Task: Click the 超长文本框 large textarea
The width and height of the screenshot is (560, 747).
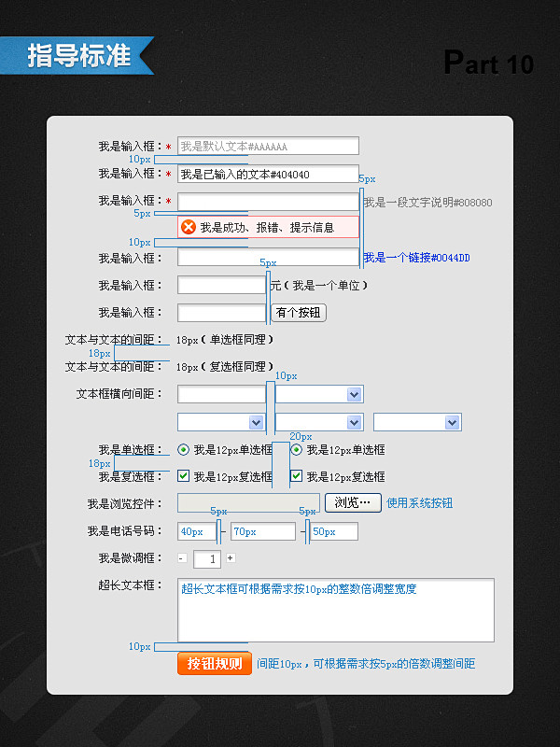Action: point(336,611)
